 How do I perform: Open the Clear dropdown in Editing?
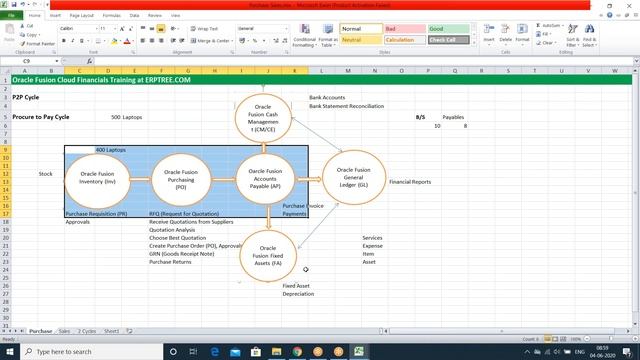pos(547,43)
